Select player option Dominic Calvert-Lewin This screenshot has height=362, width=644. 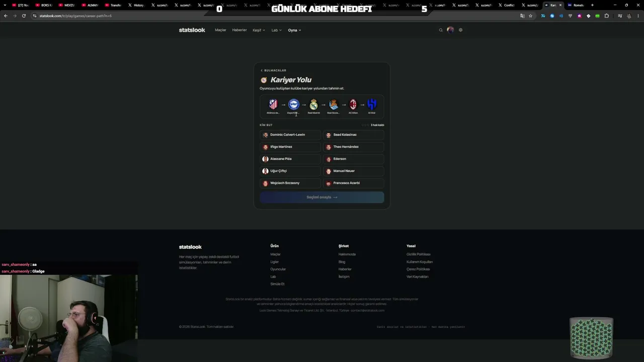pyautogui.click(x=290, y=135)
